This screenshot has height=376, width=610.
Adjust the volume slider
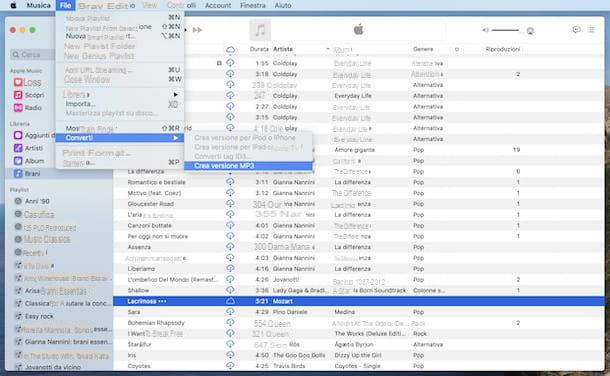505,30
